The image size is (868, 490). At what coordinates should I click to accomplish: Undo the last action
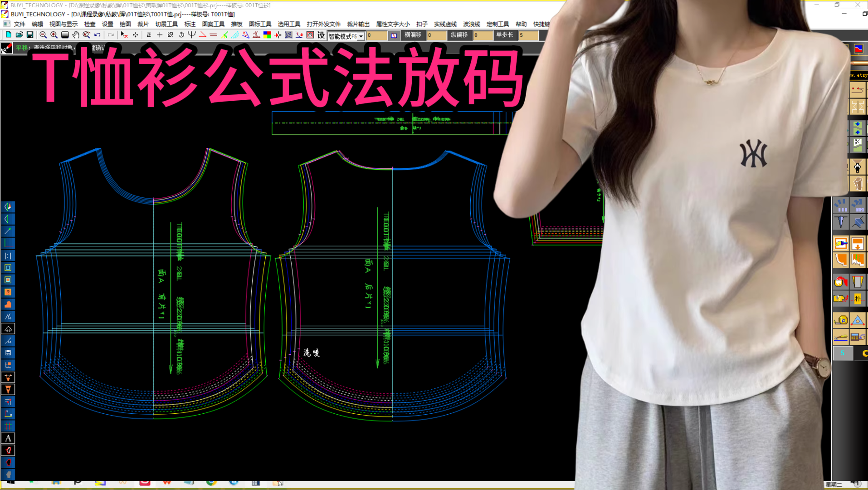97,34
